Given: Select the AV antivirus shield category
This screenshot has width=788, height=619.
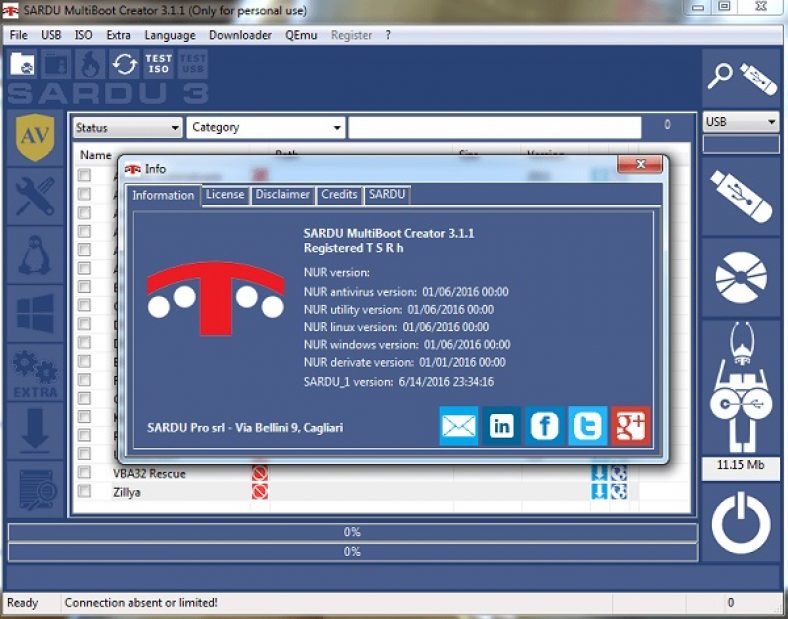Looking at the screenshot, I should coord(35,138).
